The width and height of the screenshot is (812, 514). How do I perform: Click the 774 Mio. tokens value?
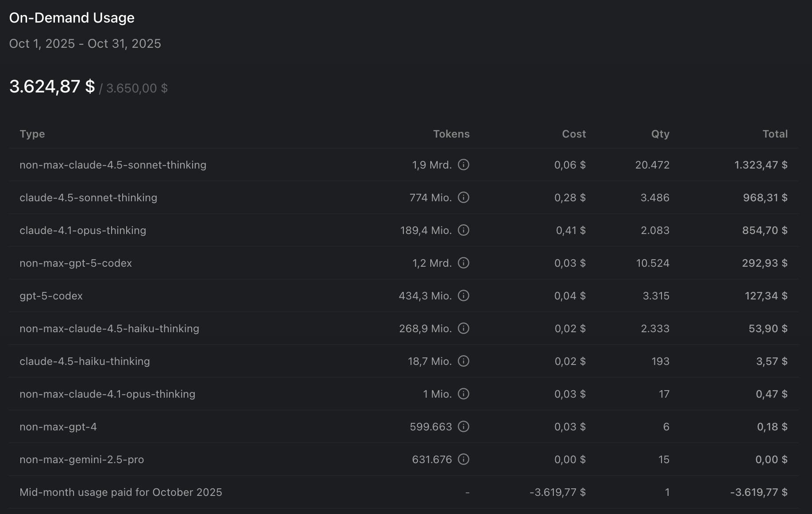pyautogui.click(x=430, y=197)
